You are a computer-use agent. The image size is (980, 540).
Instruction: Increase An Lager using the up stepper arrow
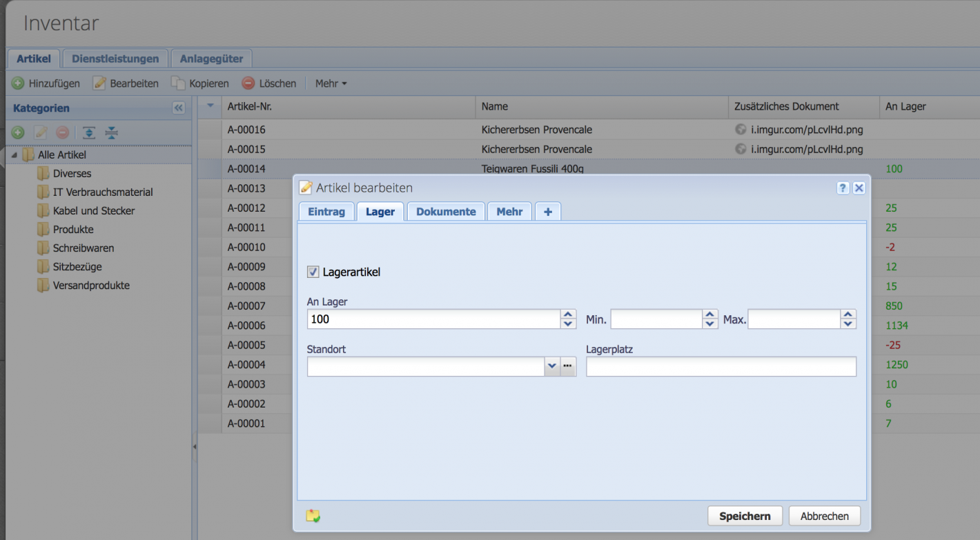pos(568,314)
